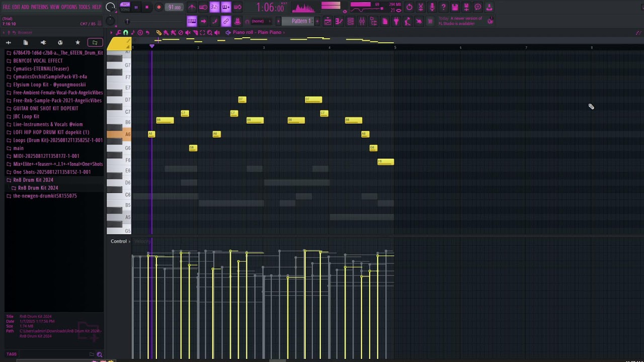The image size is (644, 362).
Task: Open the shopping cart content library
Action: tap(430, 21)
